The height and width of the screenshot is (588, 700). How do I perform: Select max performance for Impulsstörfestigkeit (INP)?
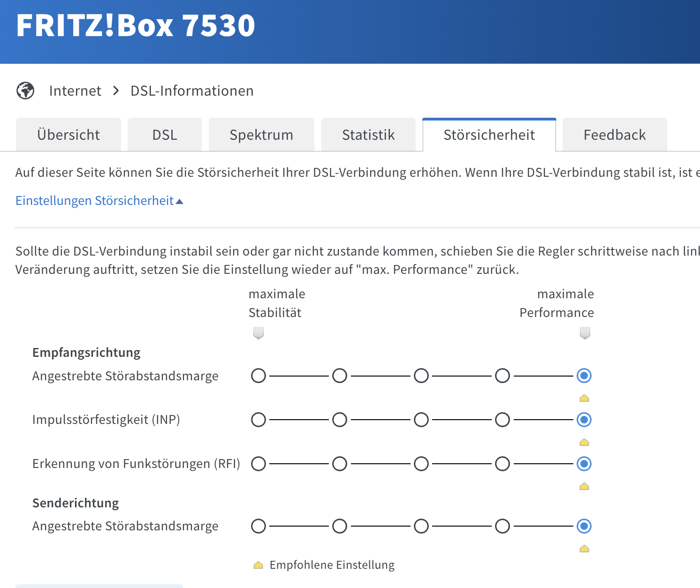(x=584, y=420)
